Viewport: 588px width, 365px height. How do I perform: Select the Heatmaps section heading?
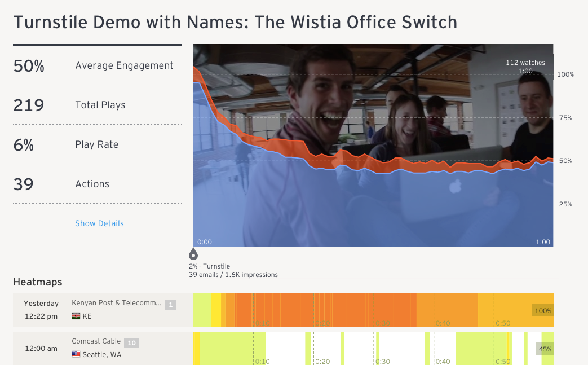(x=38, y=282)
